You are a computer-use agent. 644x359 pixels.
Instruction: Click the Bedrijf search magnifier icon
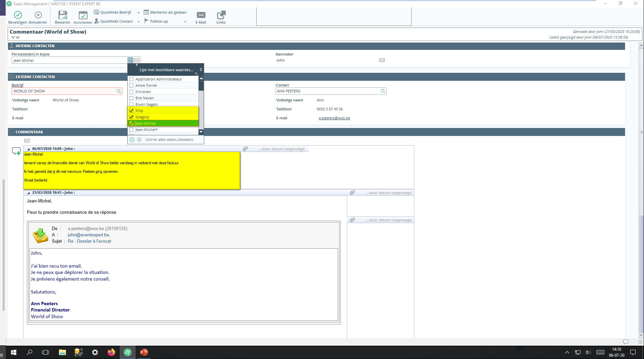tap(118, 91)
